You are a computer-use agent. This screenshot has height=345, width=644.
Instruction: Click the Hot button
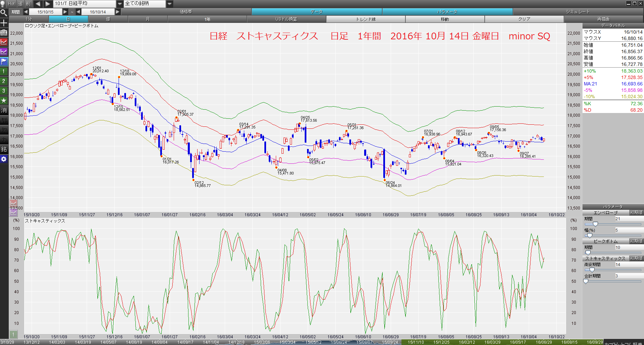tap(12, 4)
